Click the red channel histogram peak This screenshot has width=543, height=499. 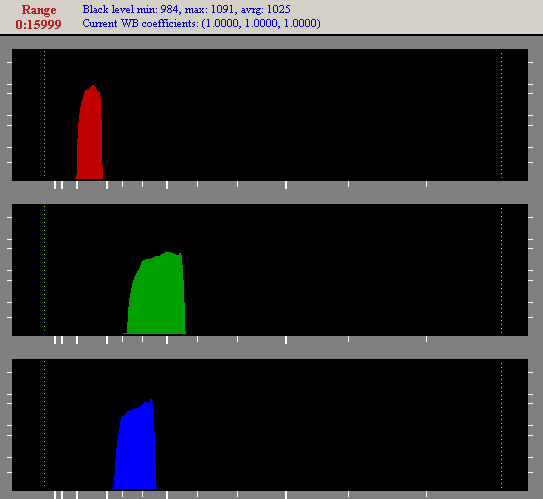pos(90,132)
